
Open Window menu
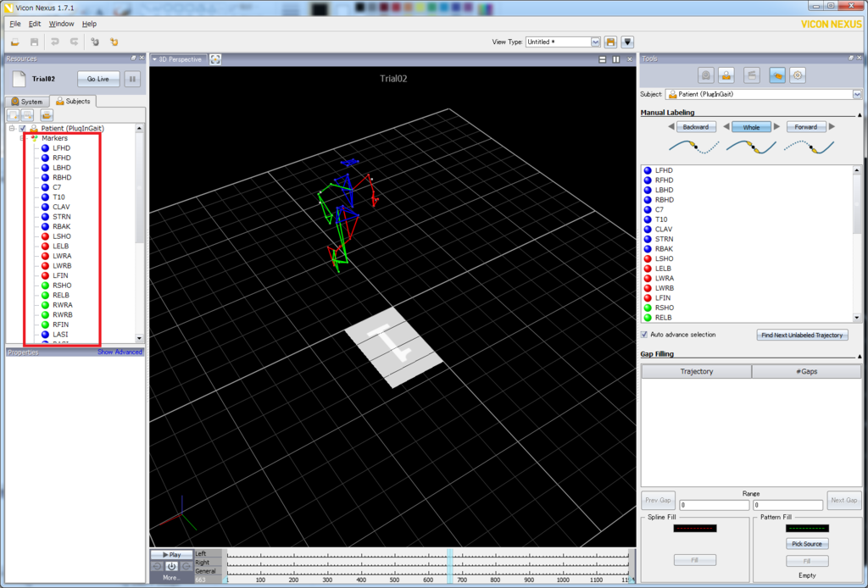point(61,24)
